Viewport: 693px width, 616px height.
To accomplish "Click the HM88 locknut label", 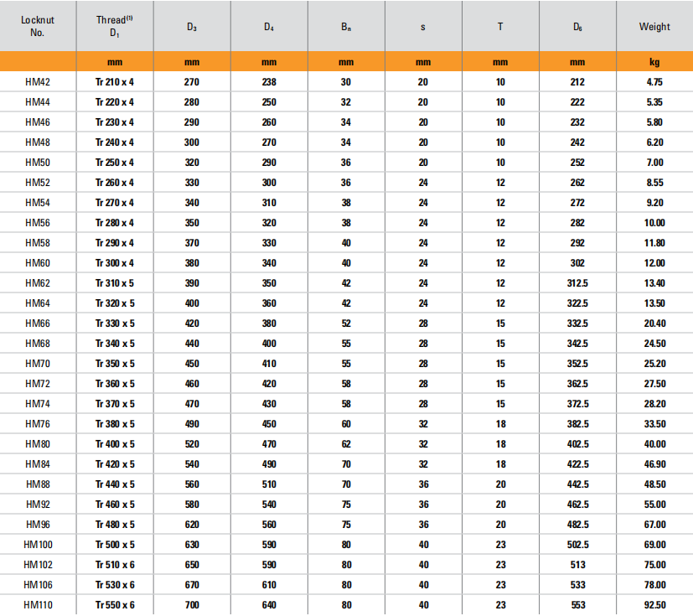I will (37, 484).
